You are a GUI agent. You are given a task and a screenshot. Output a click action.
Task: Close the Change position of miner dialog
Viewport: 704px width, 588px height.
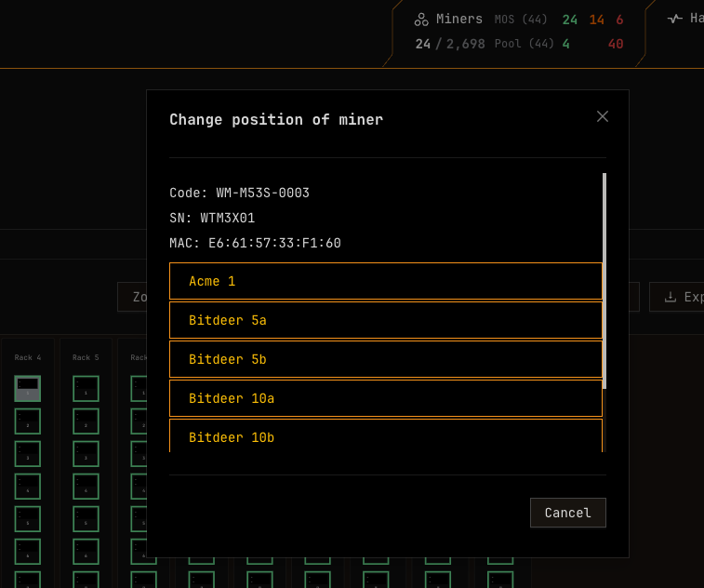[603, 116]
